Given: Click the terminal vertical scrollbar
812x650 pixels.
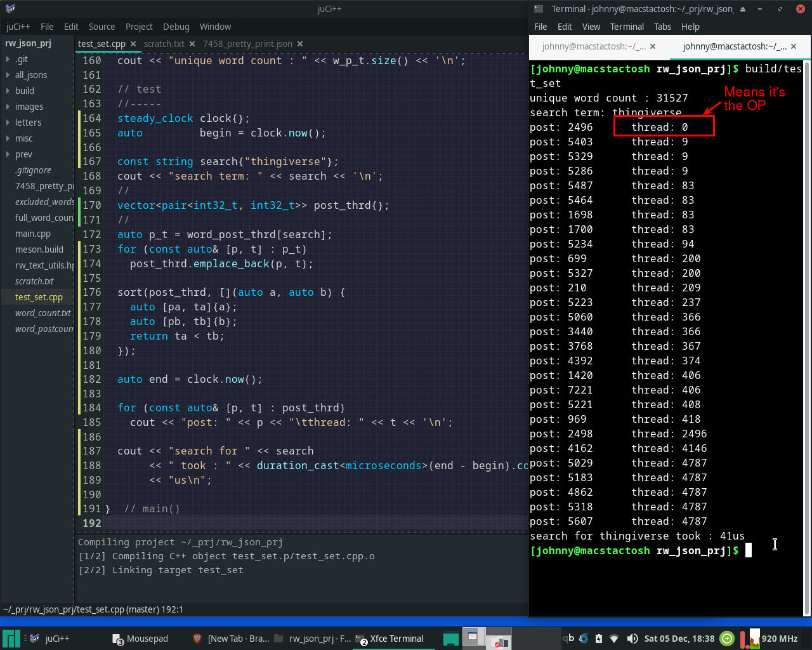Looking at the screenshot, I should (807, 336).
